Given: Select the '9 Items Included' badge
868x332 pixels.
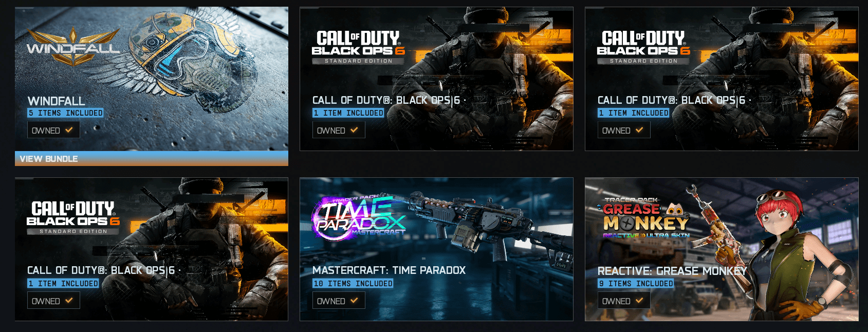Looking at the screenshot, I should [636, 283].
